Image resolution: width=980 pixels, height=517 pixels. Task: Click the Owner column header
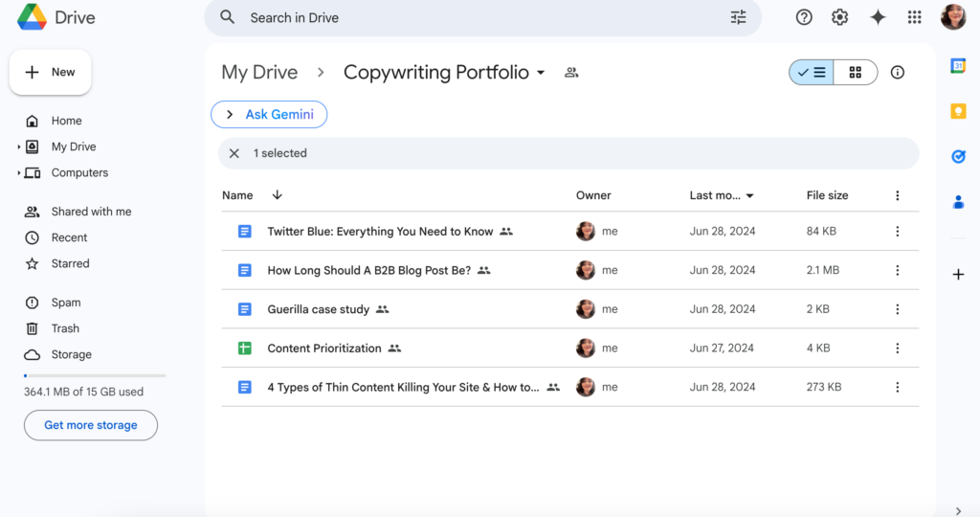[x=593, y=195]
